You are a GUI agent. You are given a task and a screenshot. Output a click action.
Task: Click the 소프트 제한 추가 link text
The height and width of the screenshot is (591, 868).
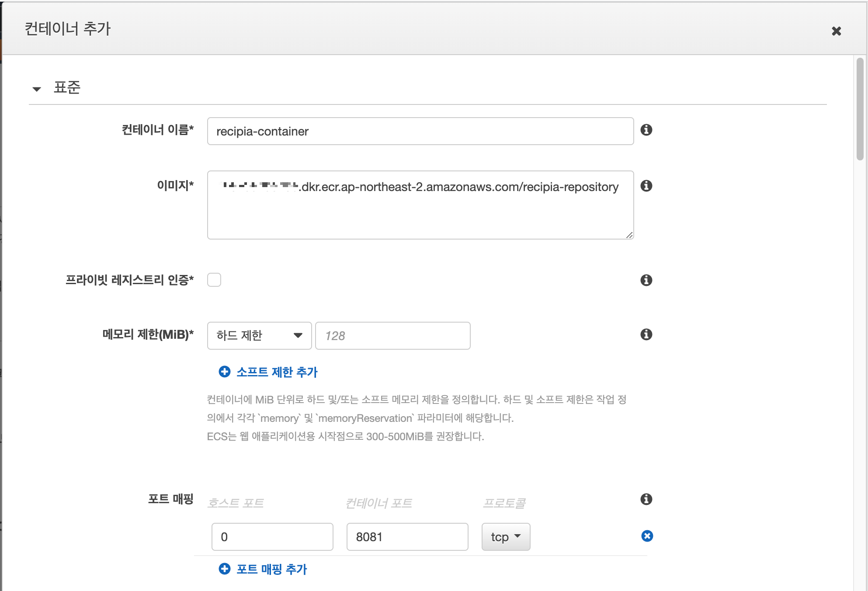(x=277, y=372)
